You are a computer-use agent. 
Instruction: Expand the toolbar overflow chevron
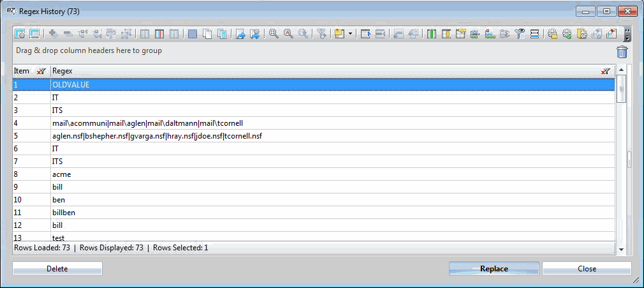pyautogui.click(x=627, y=34)
